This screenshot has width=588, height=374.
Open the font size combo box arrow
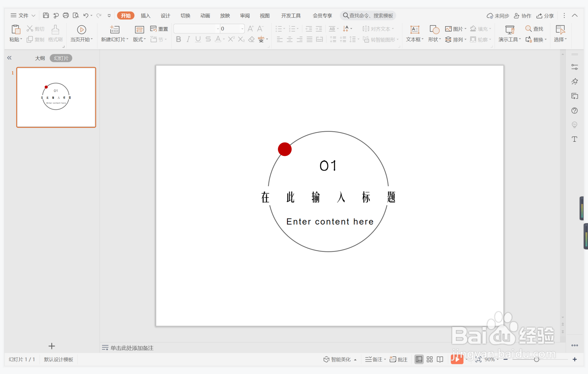coord(242,29)
